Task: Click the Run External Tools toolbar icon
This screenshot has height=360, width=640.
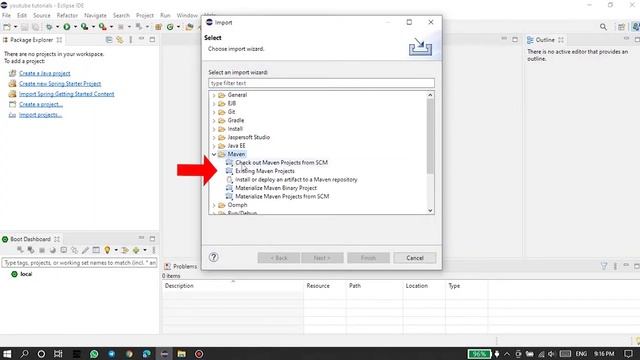Action: coord(102,27)
